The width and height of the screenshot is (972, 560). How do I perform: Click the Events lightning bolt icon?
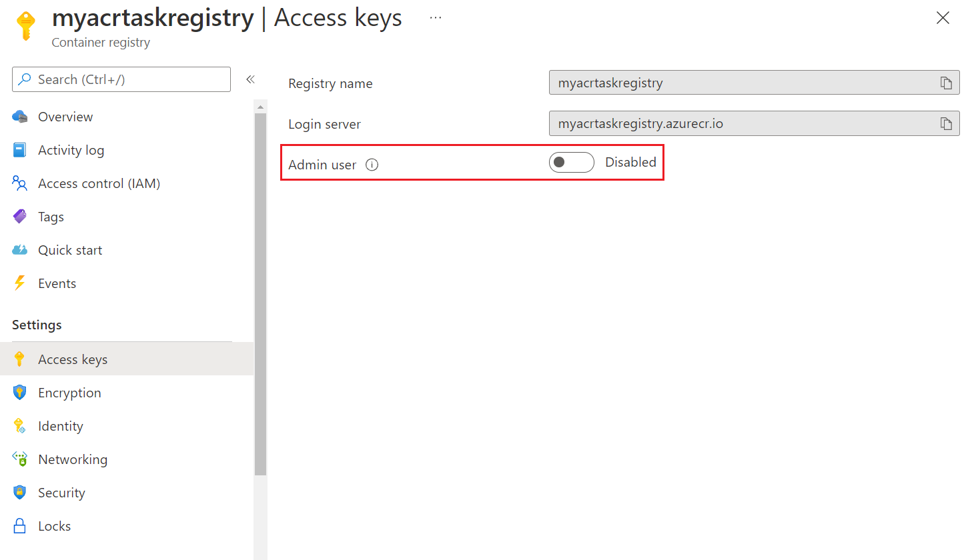(x=20, y=283)
